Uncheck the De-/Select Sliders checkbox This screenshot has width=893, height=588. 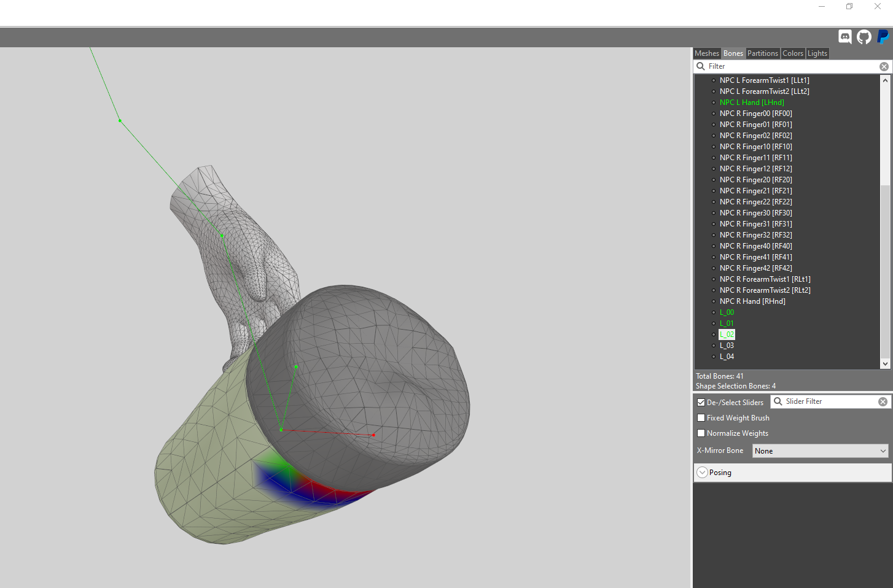click(x=701, y=403)
